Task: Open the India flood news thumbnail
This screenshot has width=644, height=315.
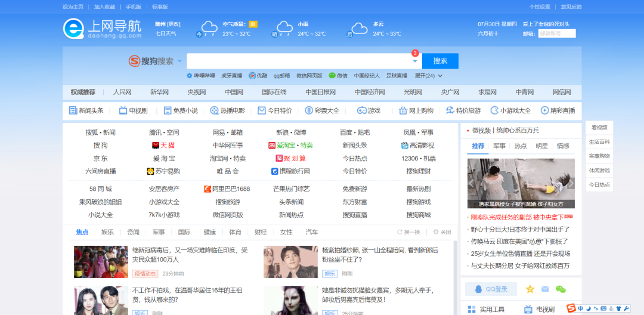Action: 101,262
